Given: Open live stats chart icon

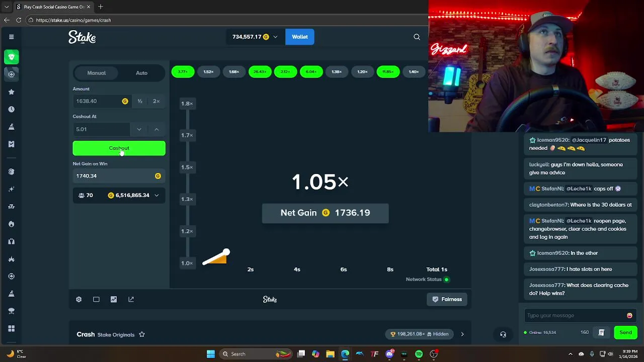Looking at the screenshot, I should click(x=114, y=299).
